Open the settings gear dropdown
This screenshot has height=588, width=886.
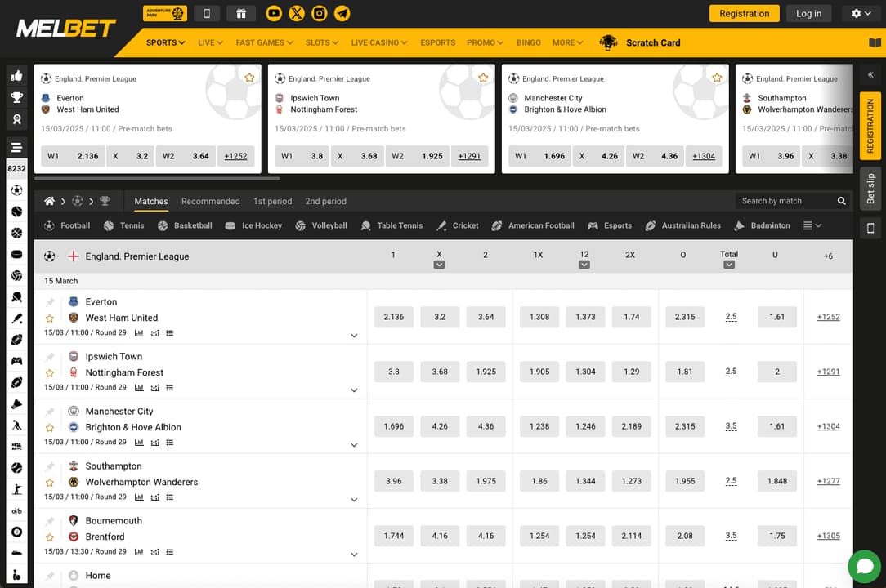click(861, 13)
